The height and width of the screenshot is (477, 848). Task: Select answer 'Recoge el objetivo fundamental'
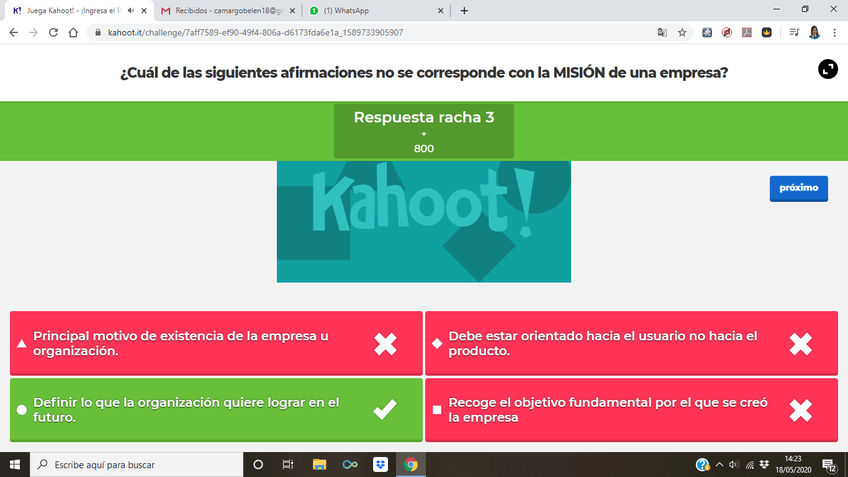631,410
